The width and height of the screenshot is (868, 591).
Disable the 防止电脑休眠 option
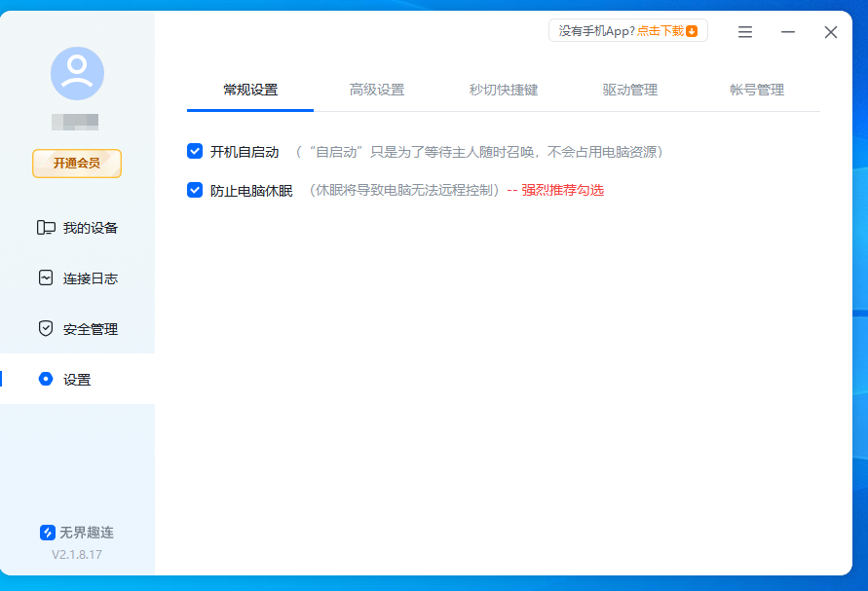[194, 190]
